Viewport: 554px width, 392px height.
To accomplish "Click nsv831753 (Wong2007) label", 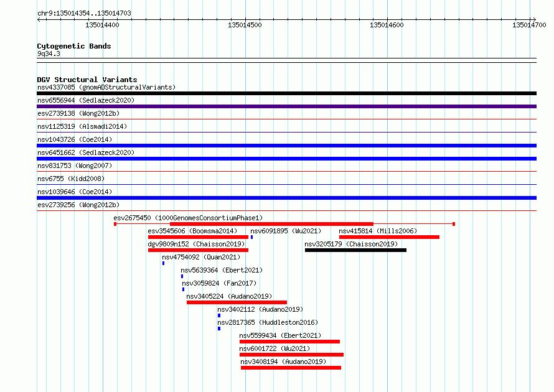I will [x=75, y=166].
